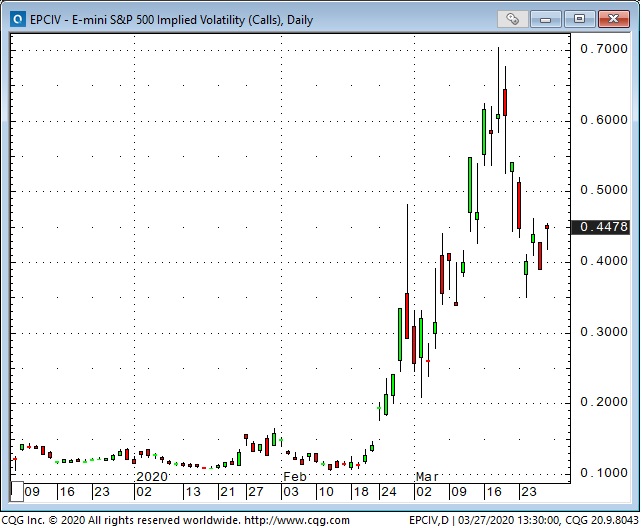Image resolution: width=642 pixels, height=528 pixels.
Task: Click the 0.3000 price scale label
Action: [x=604, y=332]
